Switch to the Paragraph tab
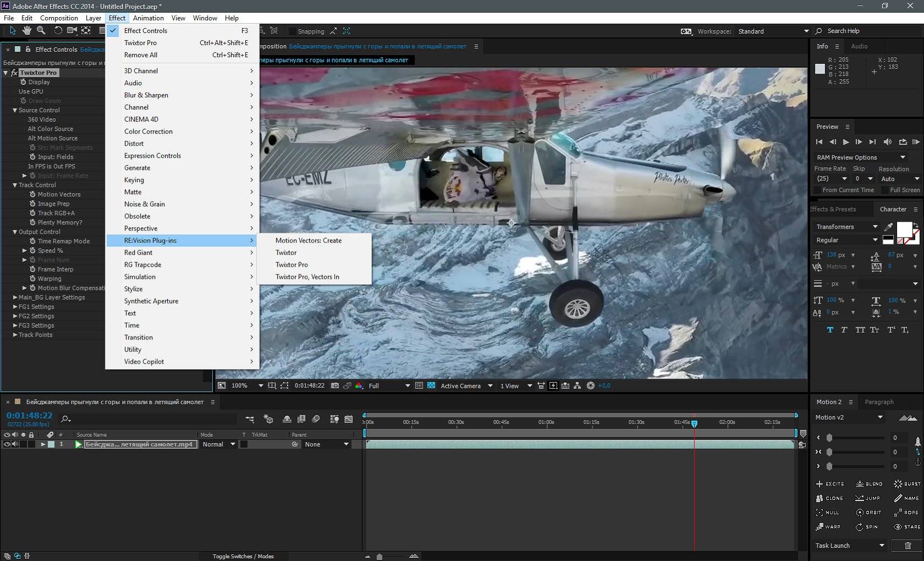Screen dimensions: 924x561 tap(879, 402)
